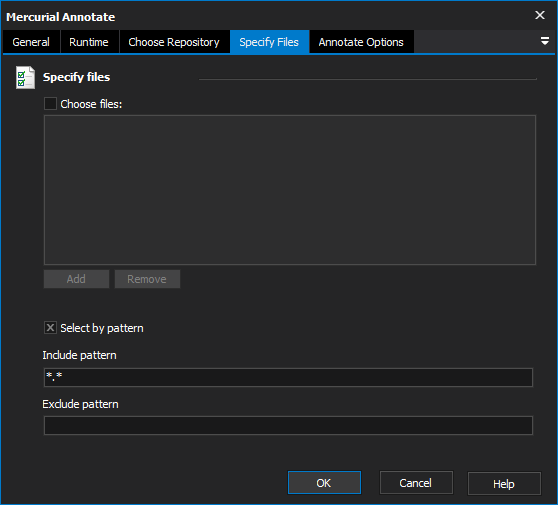558x505 pixels.
Task: Toggle the Select by pattern checkbox
Action: (50, 327)
